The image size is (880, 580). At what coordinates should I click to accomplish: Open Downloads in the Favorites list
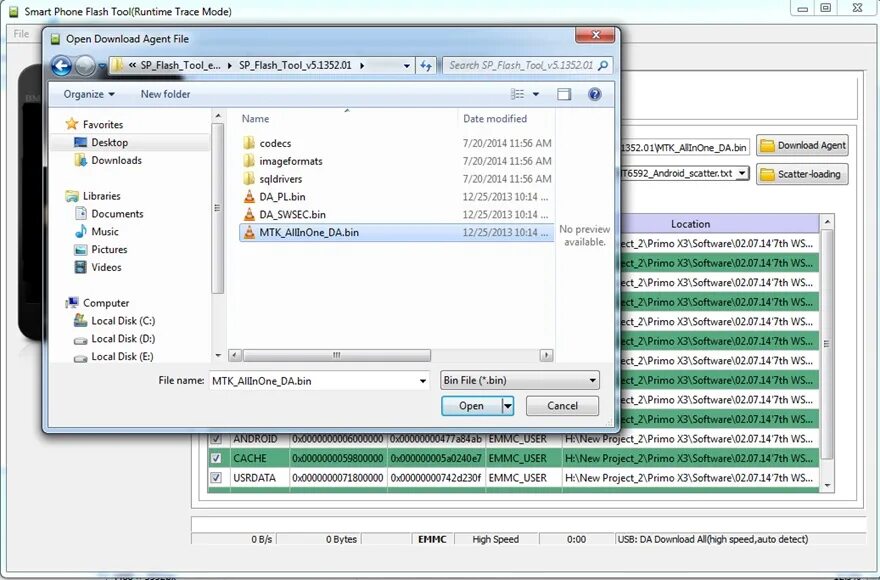click(116, 161)
